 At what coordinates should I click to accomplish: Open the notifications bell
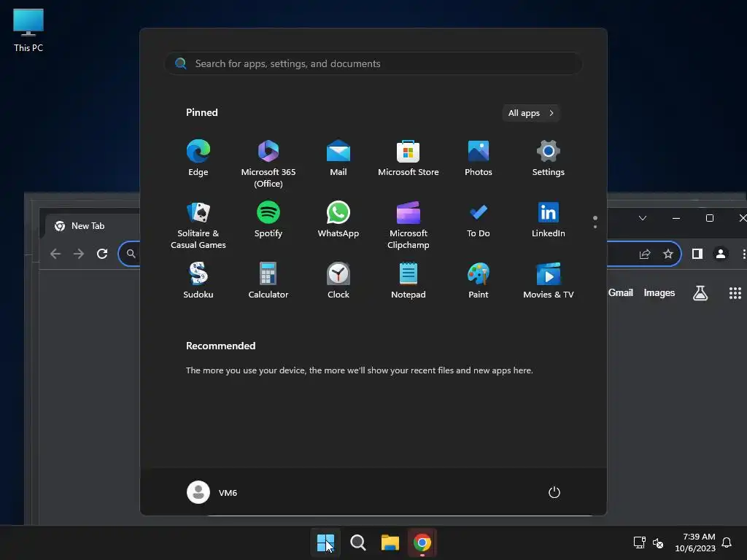[x=727, y=542]
